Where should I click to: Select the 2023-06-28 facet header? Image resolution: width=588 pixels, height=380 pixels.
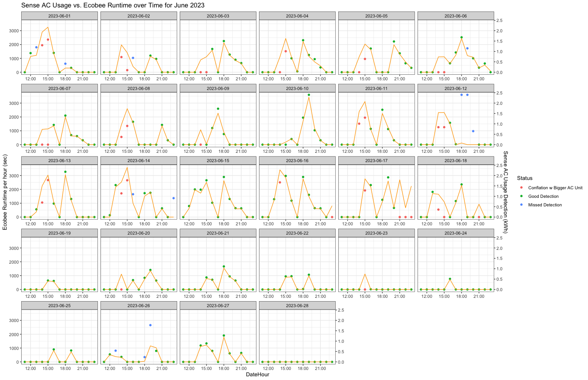click(x=297, y=306)
